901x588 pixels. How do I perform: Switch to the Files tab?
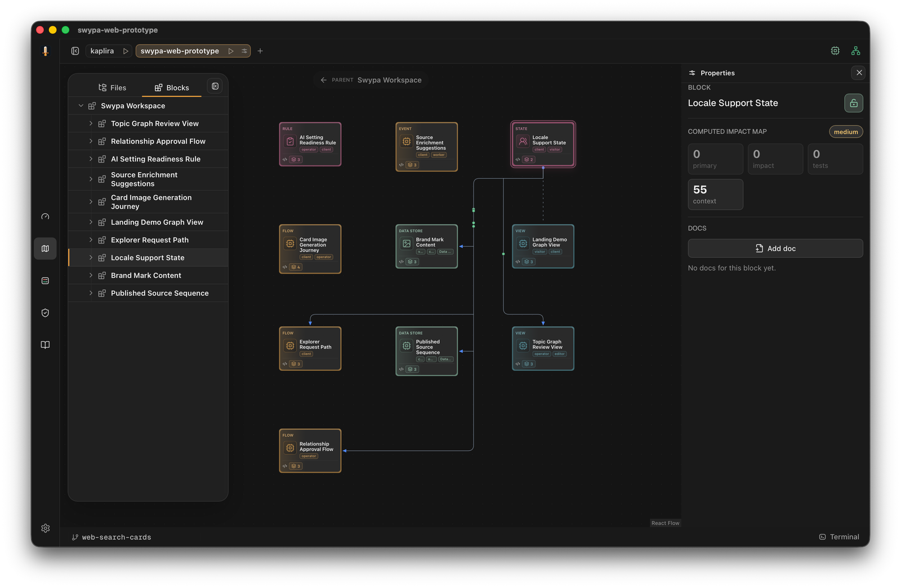pos(112,88)
